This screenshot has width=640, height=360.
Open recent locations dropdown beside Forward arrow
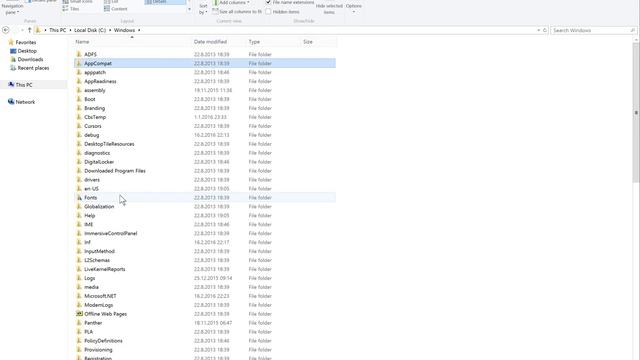tap(22, 30)
